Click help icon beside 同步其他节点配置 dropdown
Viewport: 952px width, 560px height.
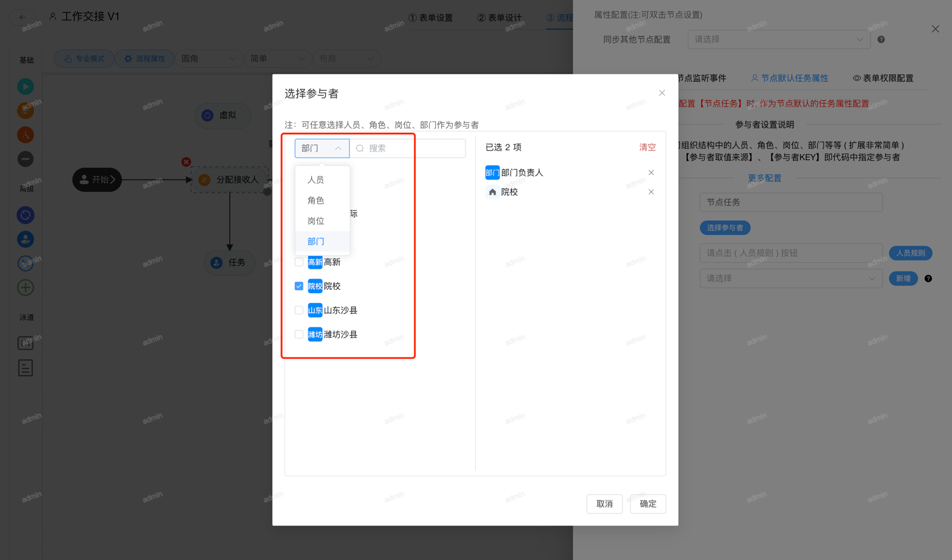pos(881,40)
